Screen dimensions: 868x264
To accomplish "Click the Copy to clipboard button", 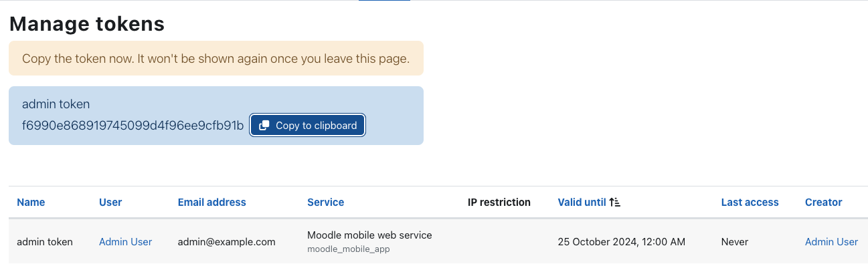I will (308, 125).
